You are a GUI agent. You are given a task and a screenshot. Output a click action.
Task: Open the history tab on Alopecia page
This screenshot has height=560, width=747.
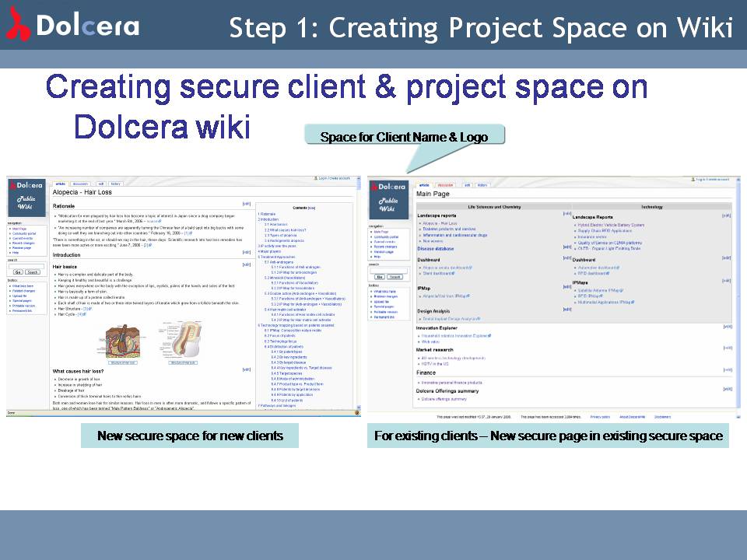[115, 184]
